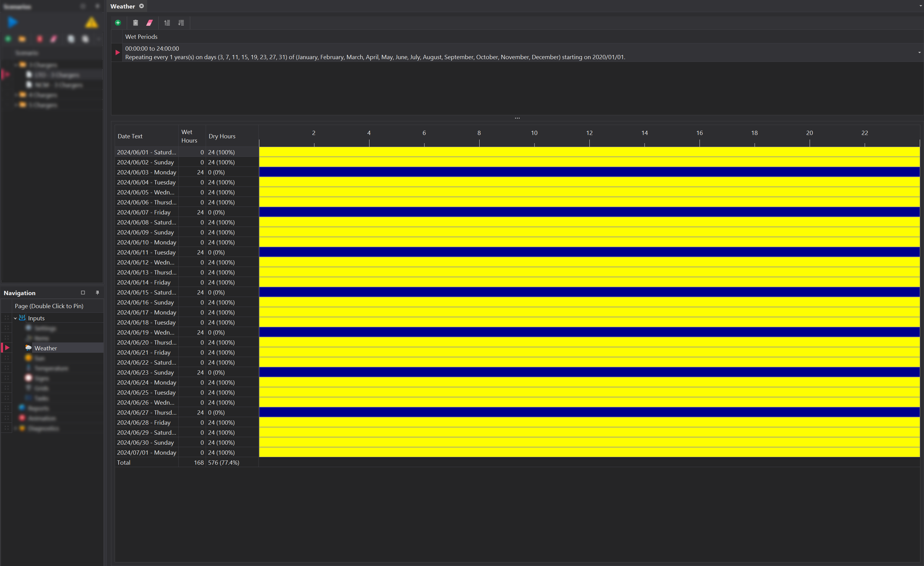Select the Weather tab
Image resolution: width=924 pixels, height=566 pixels.
122,6
